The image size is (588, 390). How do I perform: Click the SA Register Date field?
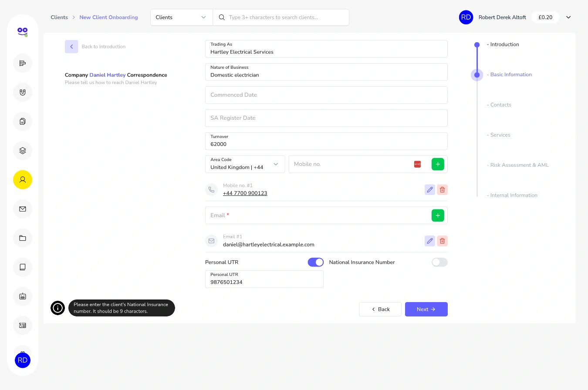pos(326,118)
